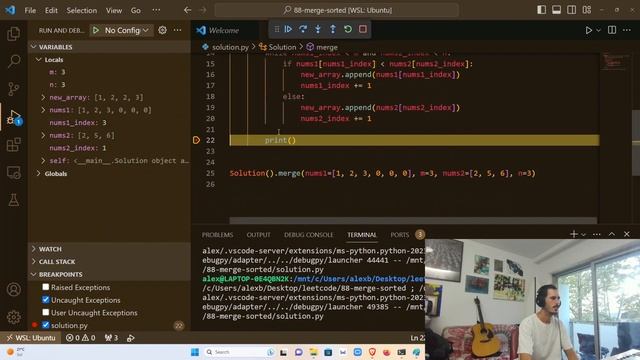Click the 88-merge-sorted command center search
The image size is (640, 360).
337,10
